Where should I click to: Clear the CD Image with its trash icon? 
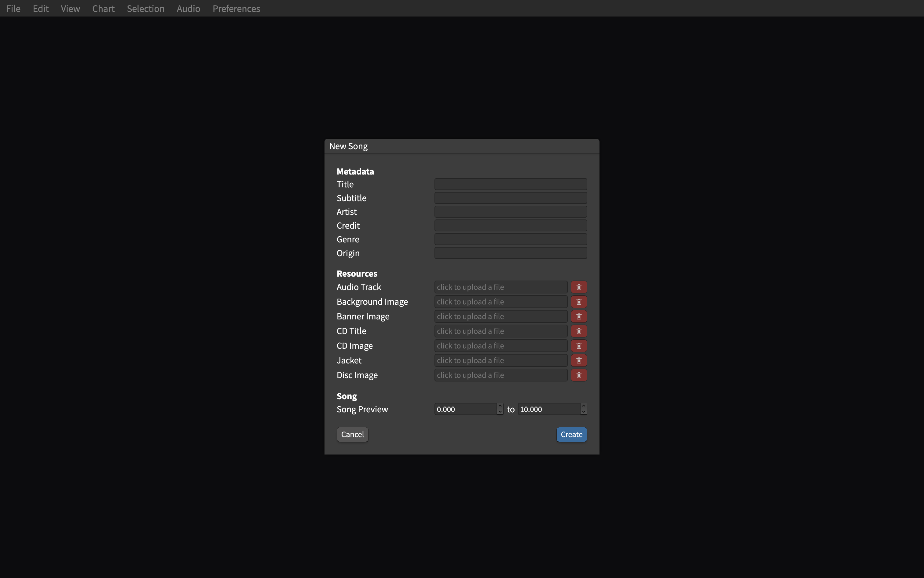[578, 346]
